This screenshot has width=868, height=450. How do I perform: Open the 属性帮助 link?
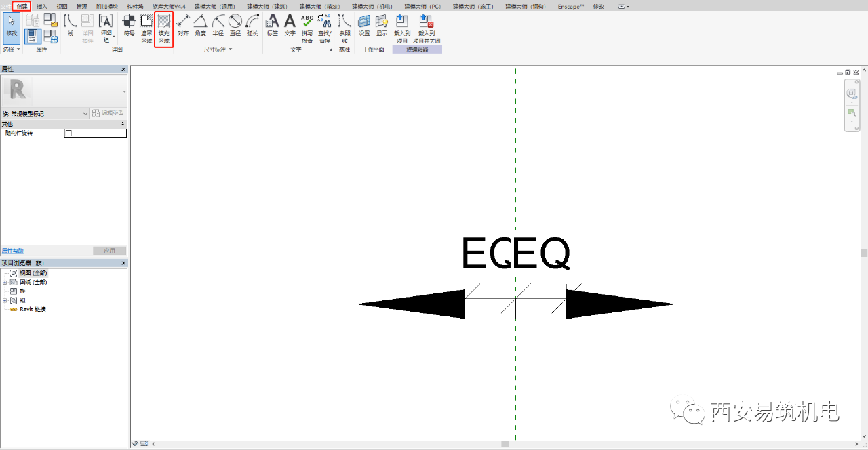pos(12,251)
